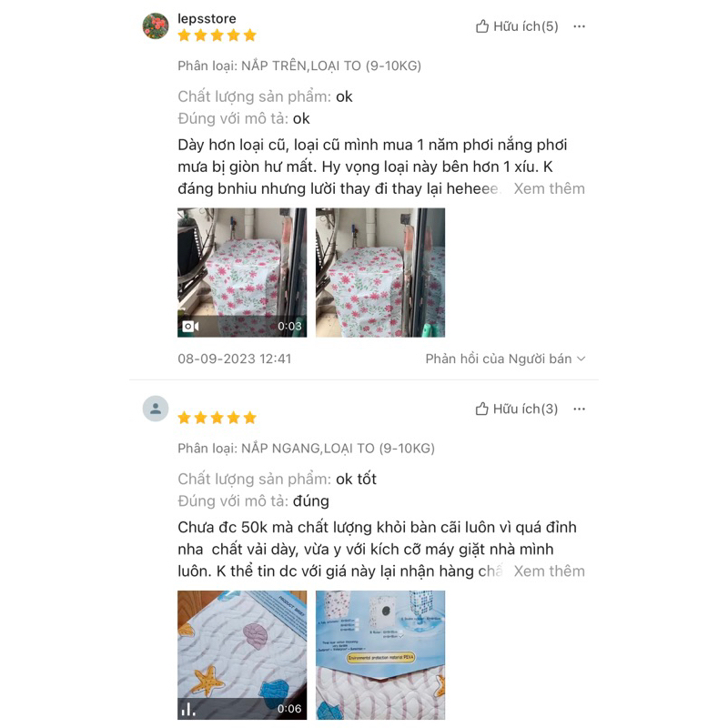The height and width of the screenshot is (728, 728).
Task: Expand Phản hồi của Người bán
Action: [506, 359]
